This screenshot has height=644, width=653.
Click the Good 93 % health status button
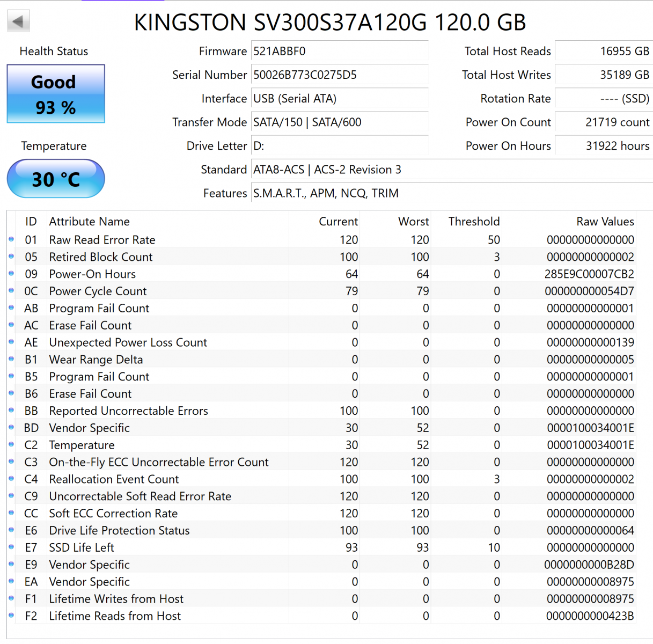56,94
